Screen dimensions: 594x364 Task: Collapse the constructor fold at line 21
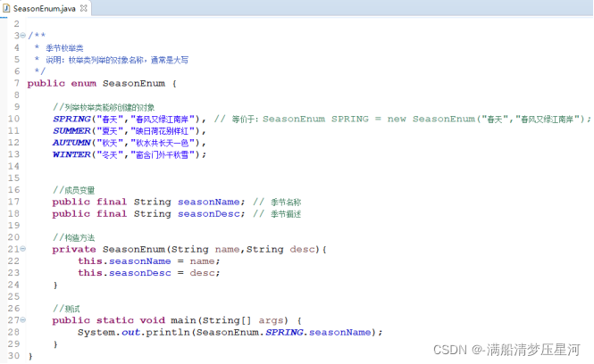click(x=22, y=249)
